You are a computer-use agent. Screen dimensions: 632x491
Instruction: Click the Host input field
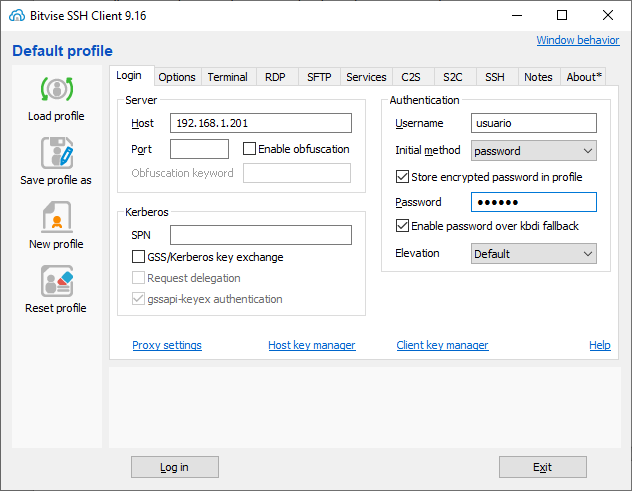click(x=261, y=123)
